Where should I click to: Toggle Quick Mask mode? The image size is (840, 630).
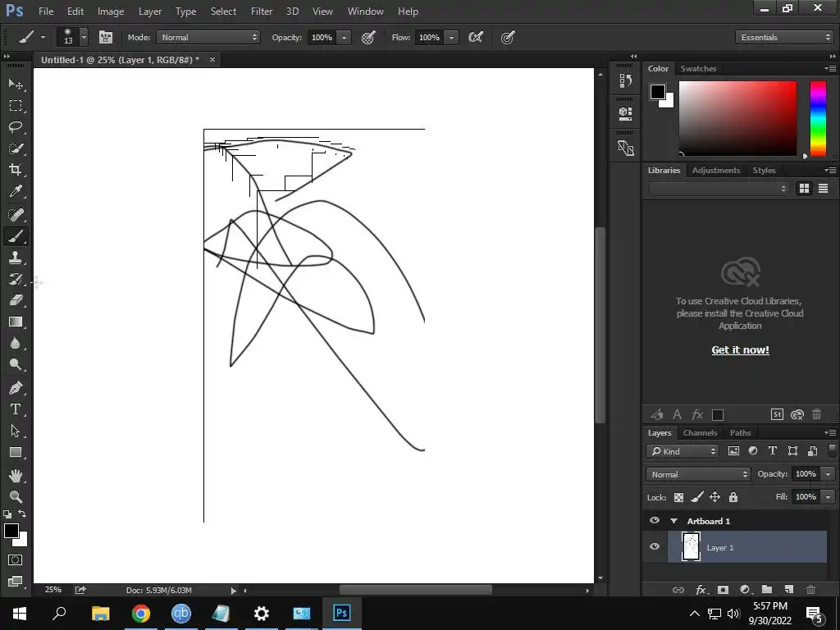tap(16, 559)
